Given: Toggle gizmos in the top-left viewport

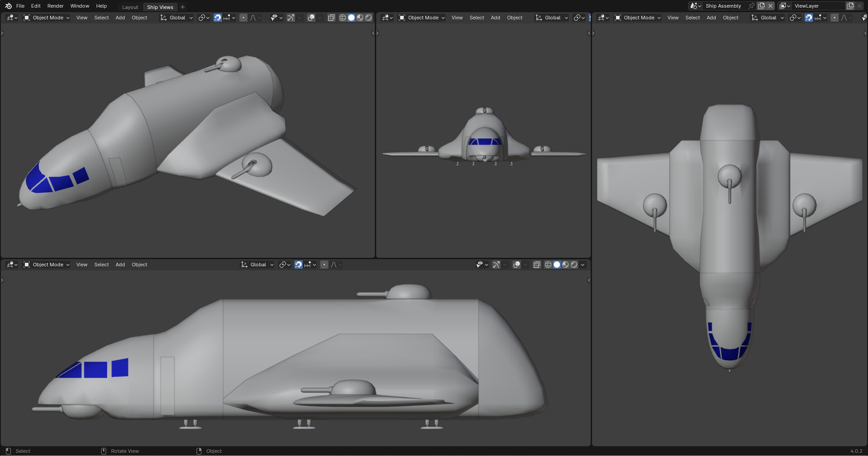Looking at the screenshot, I should (291, 18).
